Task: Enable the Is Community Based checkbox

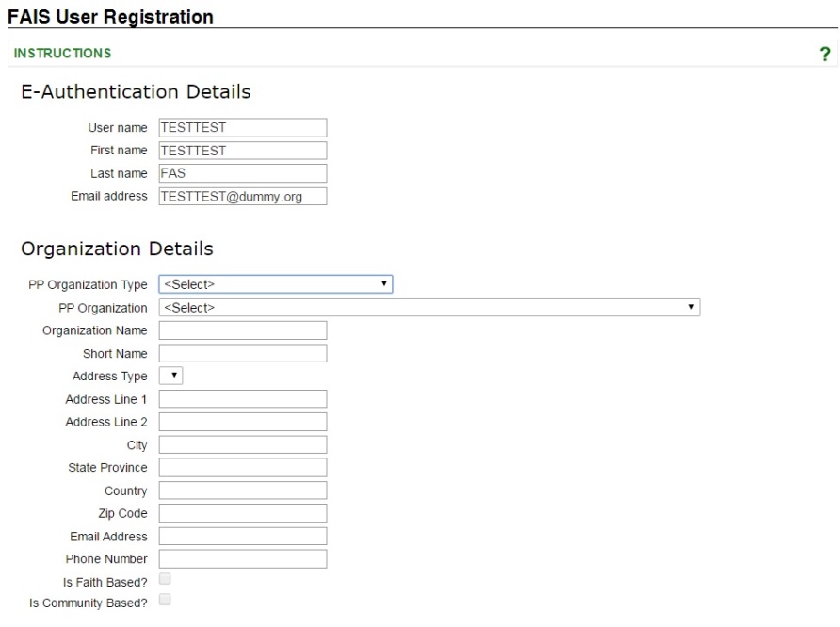Action: (x=165, y=600)
